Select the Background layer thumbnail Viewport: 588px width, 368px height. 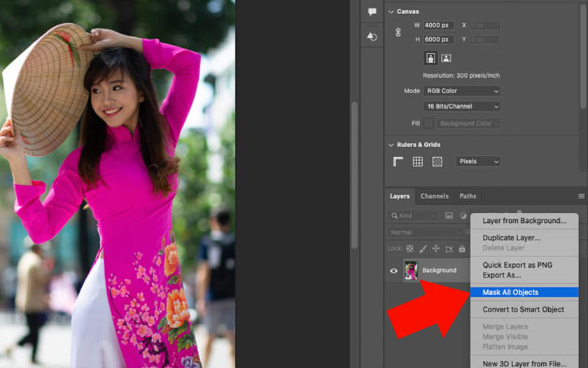[x=411, y=271]
